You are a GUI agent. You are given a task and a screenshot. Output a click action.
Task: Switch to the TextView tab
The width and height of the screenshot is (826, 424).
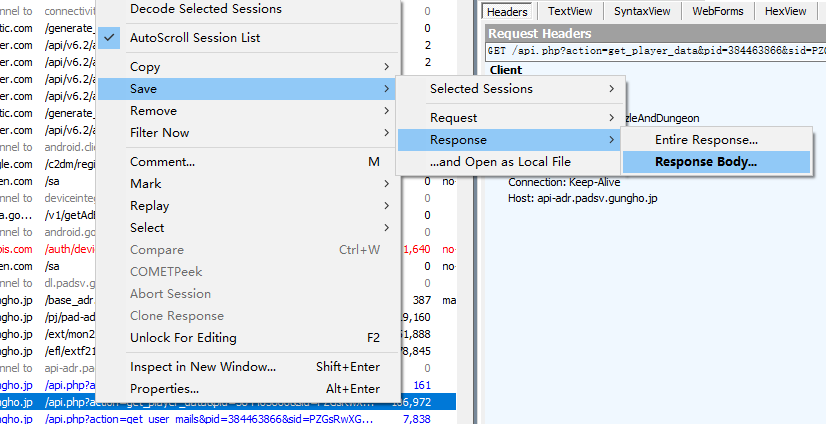tap(569, 12)
